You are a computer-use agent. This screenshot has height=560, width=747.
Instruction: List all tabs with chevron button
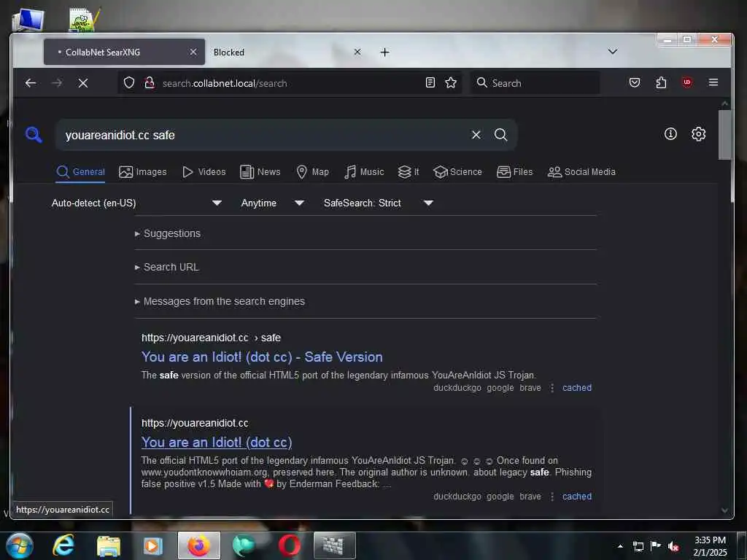[613, 52]
